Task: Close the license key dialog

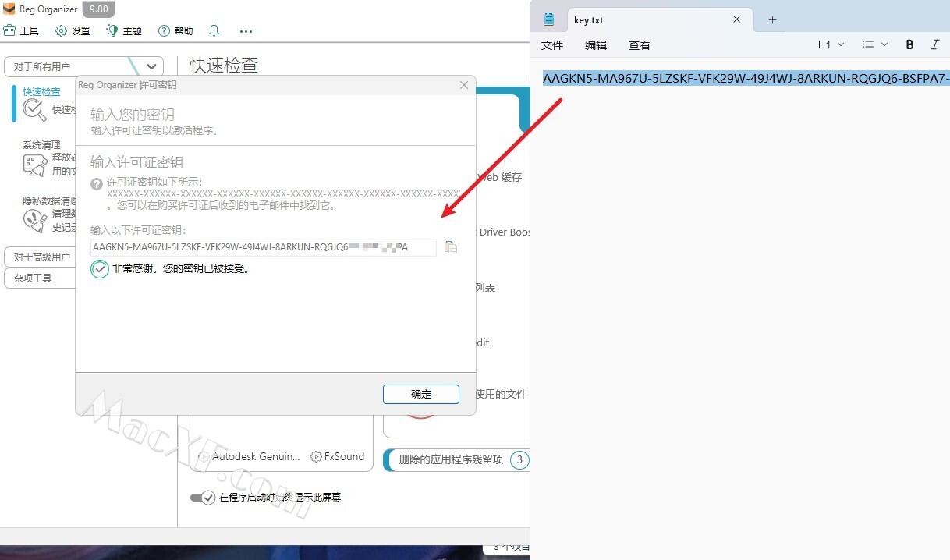Action: (x=464, y=85)
